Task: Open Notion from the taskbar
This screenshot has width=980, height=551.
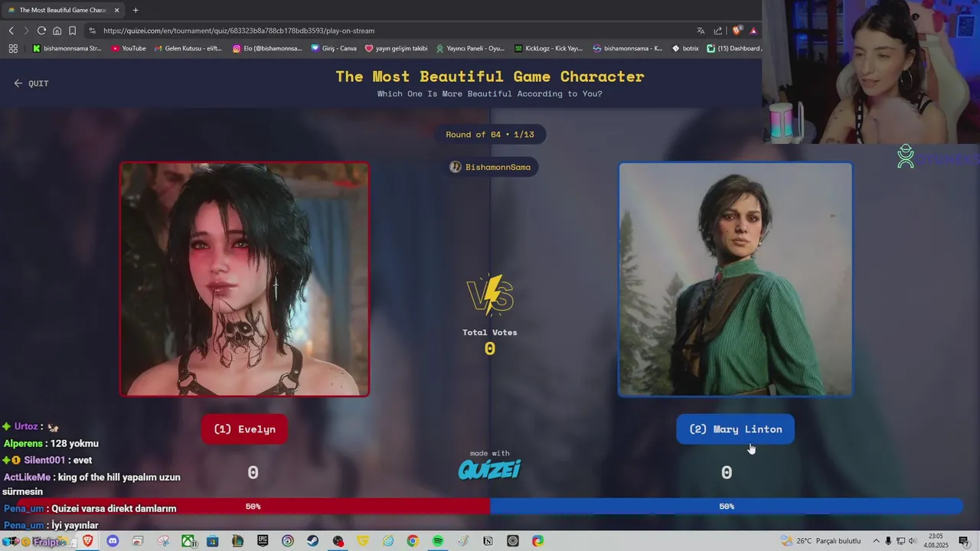Action: (x=488, y=541)
